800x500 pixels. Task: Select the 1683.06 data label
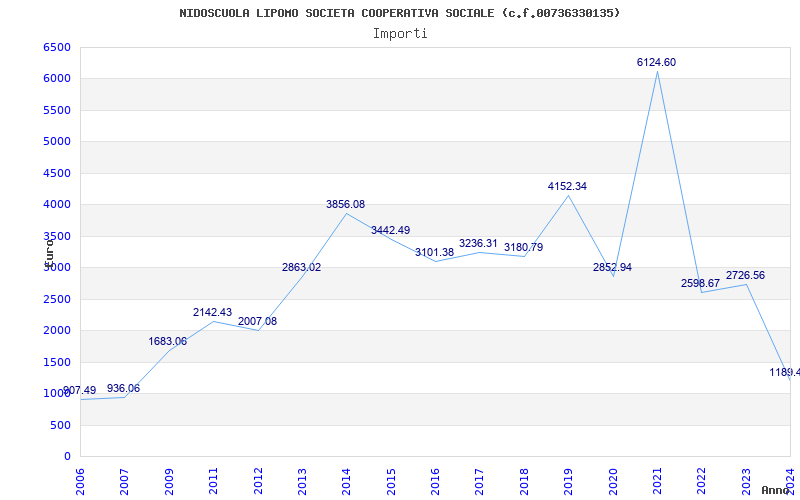168,341
